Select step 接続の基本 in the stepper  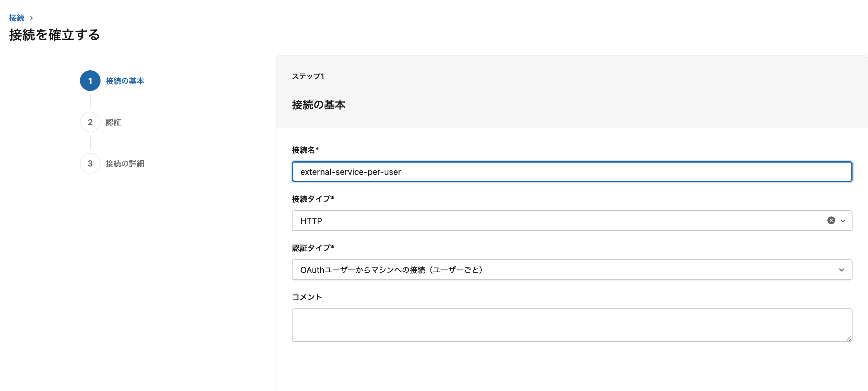point(125,81)
